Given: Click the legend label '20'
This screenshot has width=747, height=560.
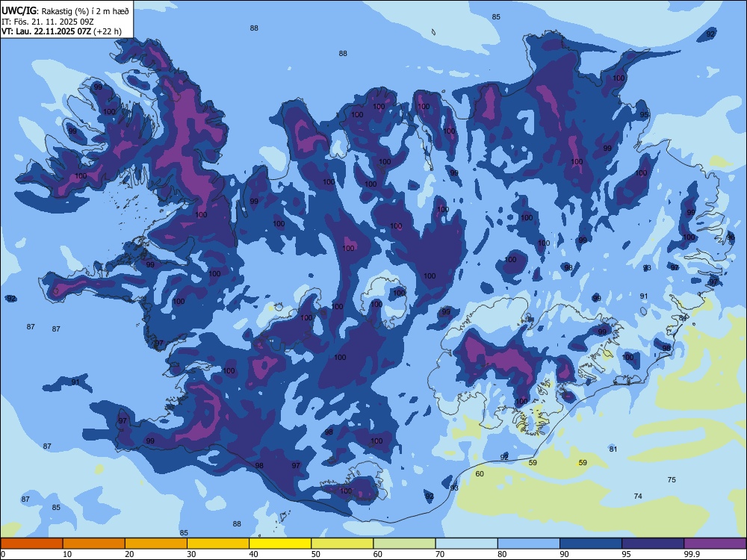Looking at the screenshot, I should coord(129,554).
